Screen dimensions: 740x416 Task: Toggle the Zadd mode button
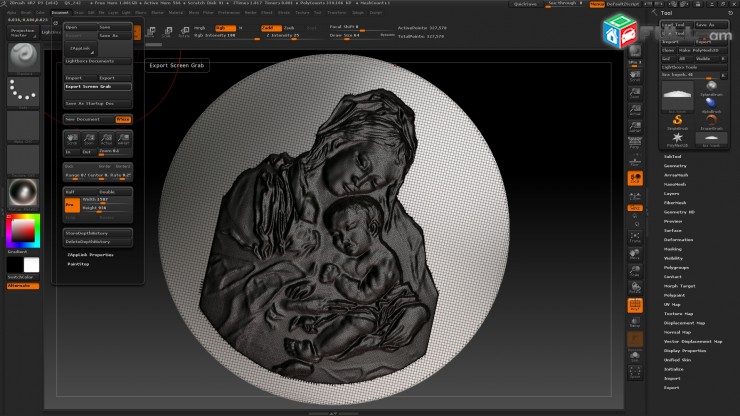tap(271, 28)
